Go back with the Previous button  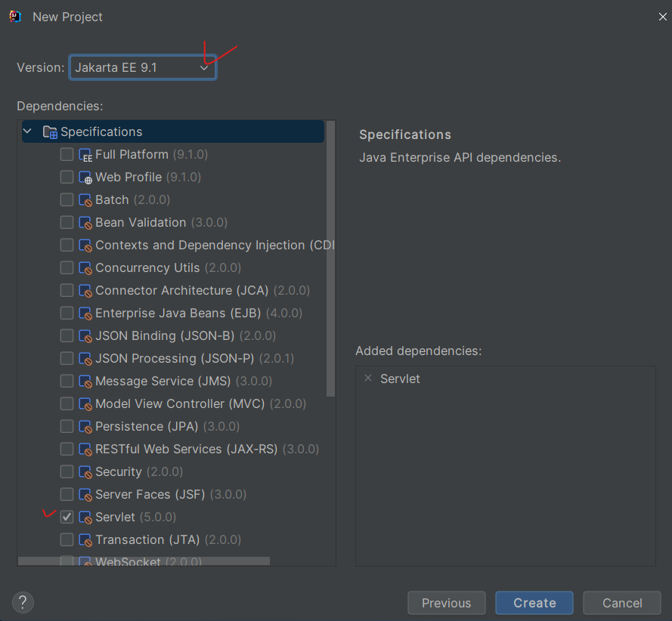click(x=446, y=603)
